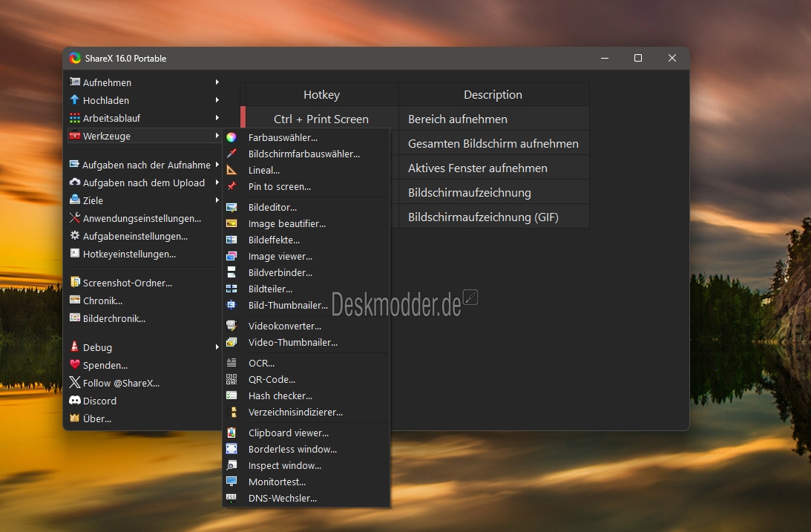Click the Video-Thumbnailer icon

click(x=232, y=342)
